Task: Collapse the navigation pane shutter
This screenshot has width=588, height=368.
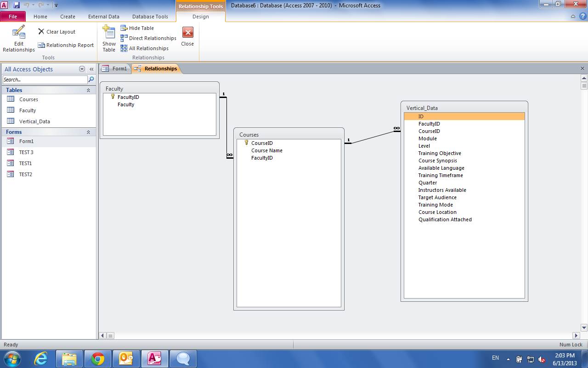Action: tap(91, 69)
